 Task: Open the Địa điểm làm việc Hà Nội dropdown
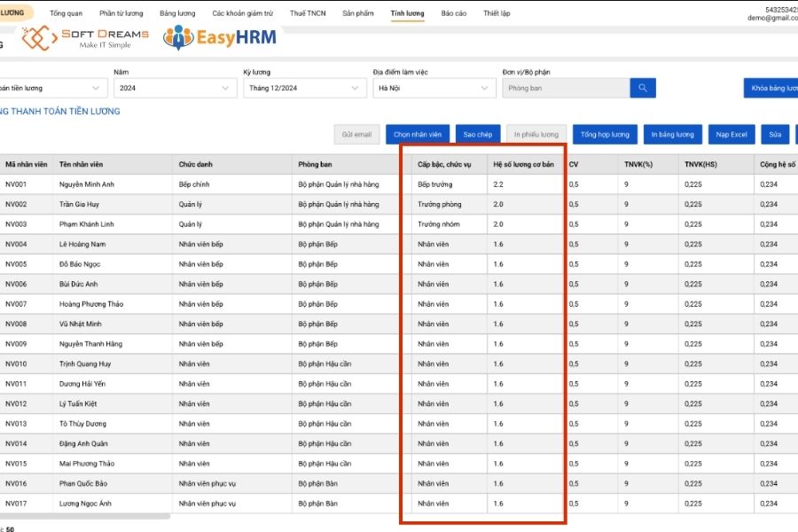(x=434, y=88)
